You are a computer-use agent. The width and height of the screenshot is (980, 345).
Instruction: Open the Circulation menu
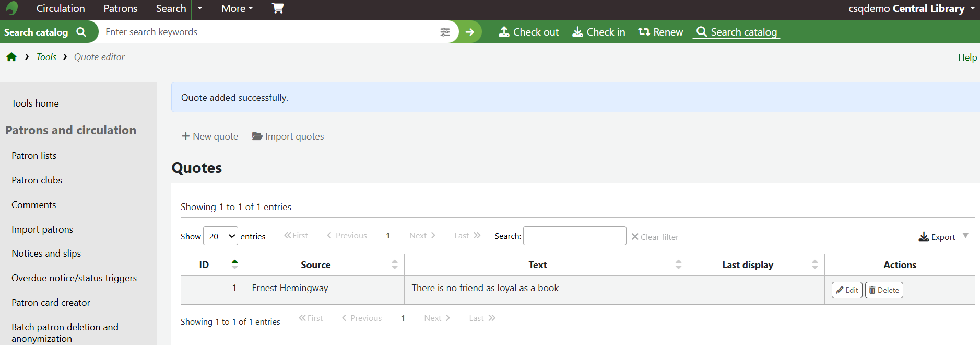(x=61, y=8)
